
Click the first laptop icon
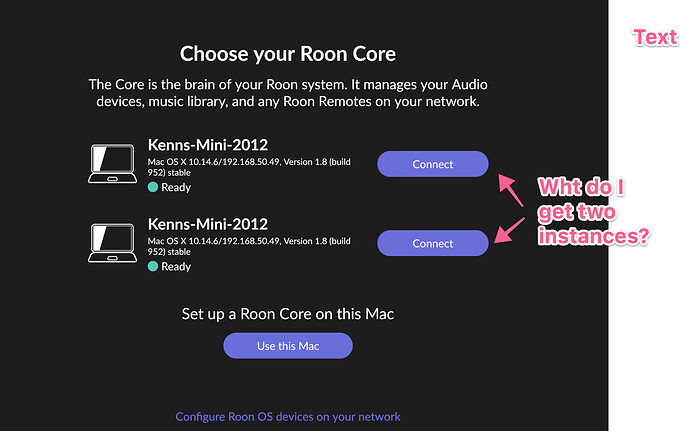[x=112, y=163]
